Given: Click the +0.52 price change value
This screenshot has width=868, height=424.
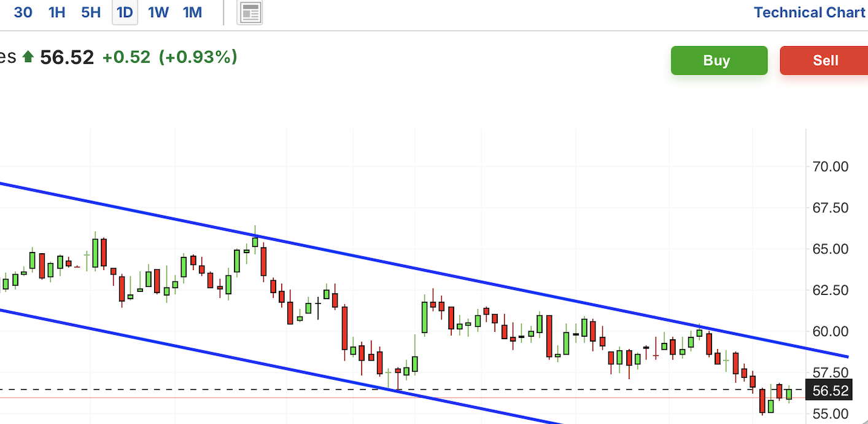Looking at the screenshot, I should click(126, 57).
